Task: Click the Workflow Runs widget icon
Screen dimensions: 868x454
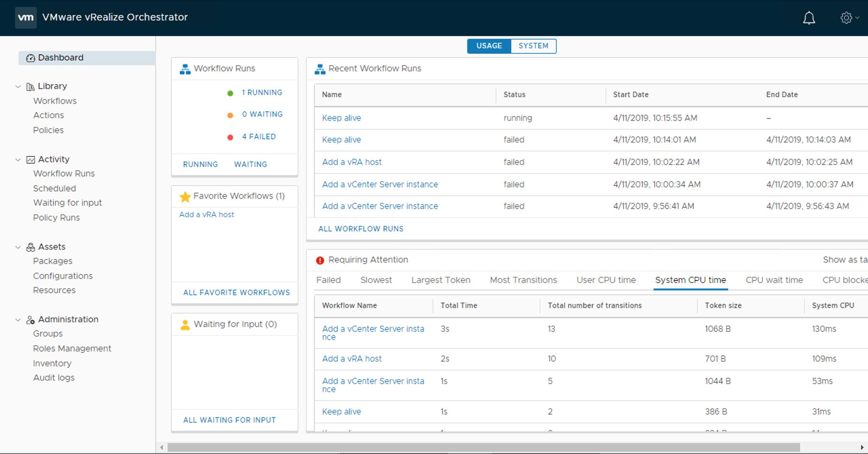Action: point(185,68)
